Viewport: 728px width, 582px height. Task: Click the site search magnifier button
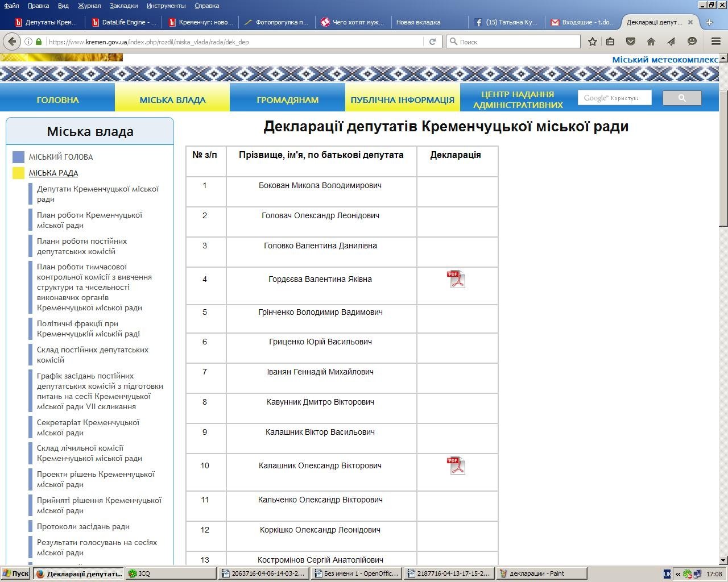pyautogui.click(x=682, y=98)
